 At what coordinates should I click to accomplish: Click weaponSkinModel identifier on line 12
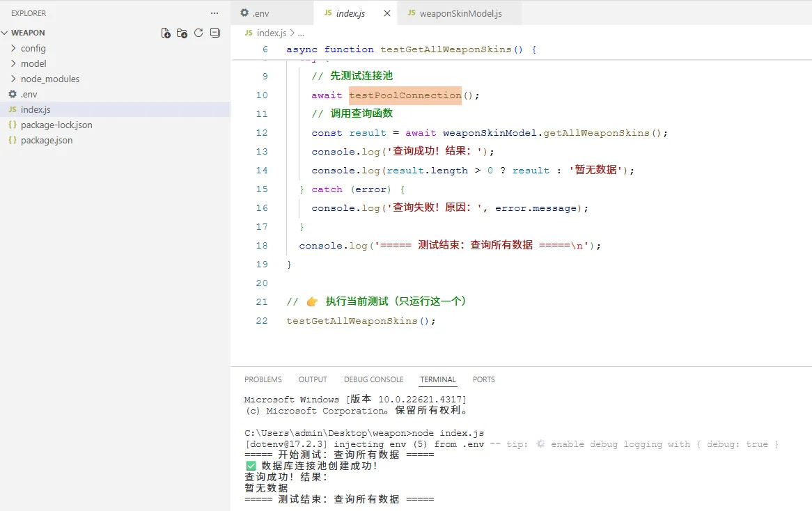point(490,133)
